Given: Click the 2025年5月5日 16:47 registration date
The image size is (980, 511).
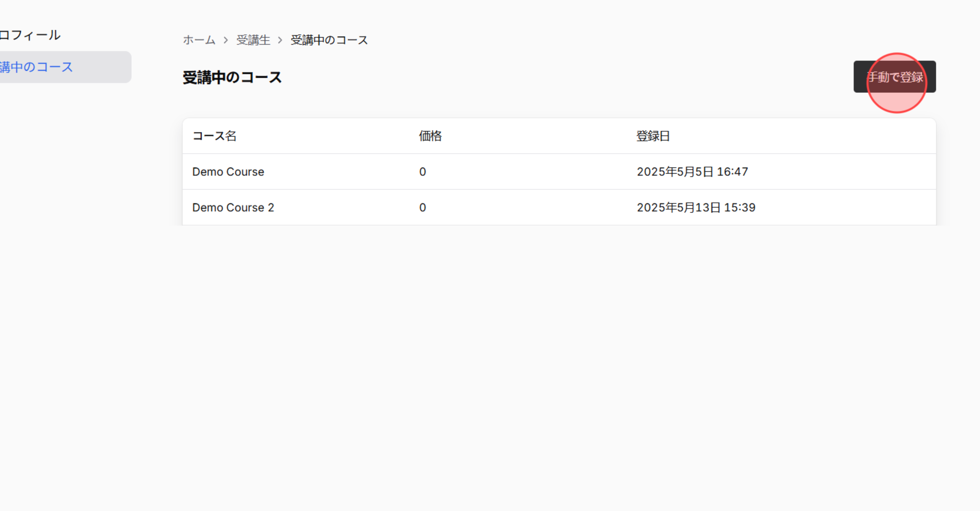Looking at the screenshot, I should 692,172.
